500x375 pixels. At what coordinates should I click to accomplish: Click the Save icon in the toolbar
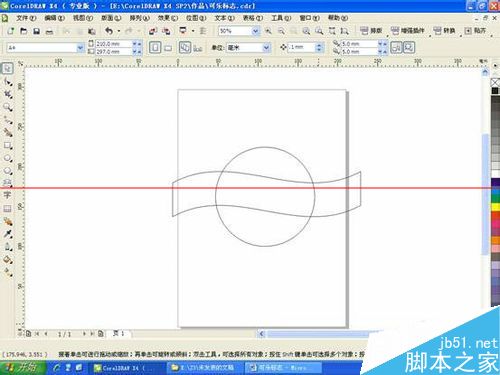[36, 31]
